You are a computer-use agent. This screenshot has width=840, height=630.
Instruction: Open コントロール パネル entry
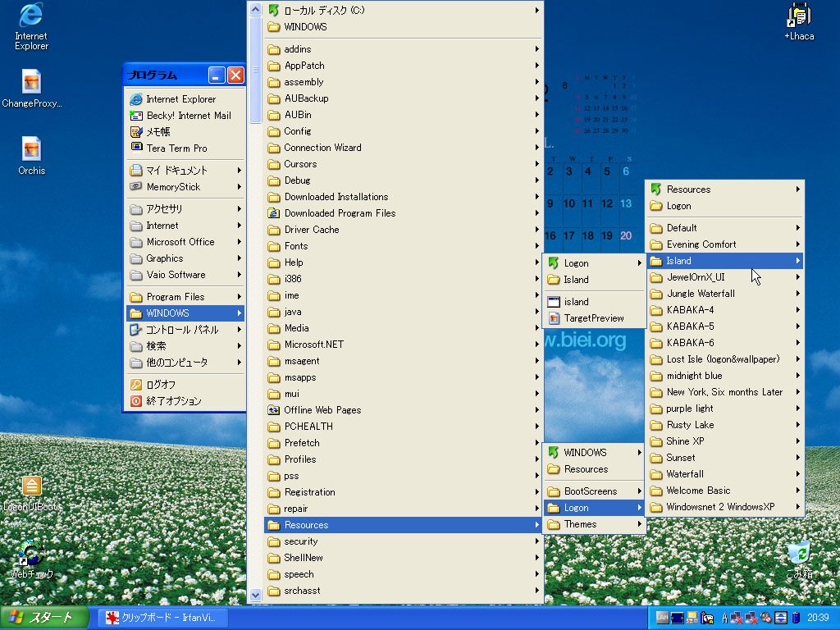point(185,330)
